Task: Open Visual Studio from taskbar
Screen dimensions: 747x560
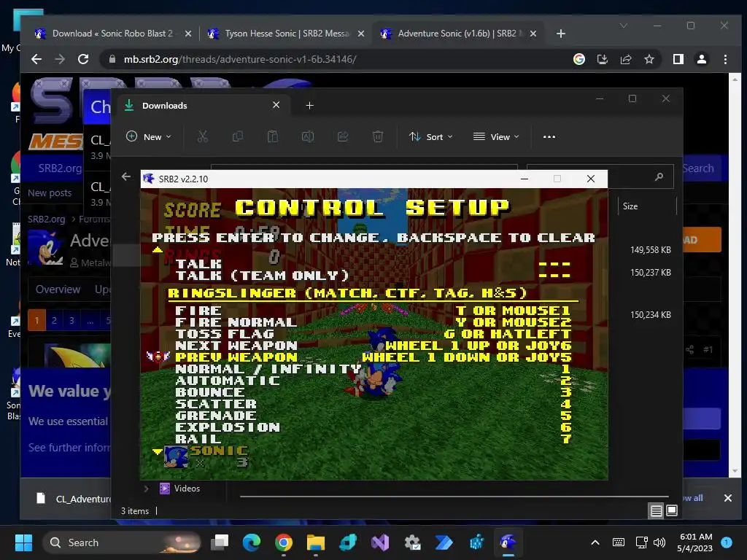Action: (x=379, y=542)
